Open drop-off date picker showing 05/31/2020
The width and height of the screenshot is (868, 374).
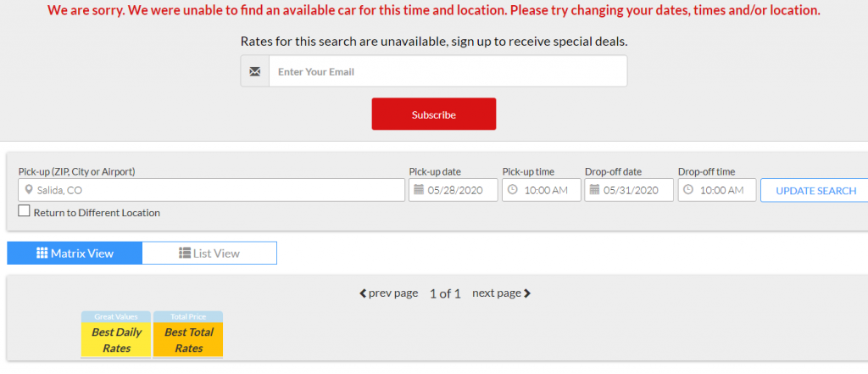click(635, 191)
